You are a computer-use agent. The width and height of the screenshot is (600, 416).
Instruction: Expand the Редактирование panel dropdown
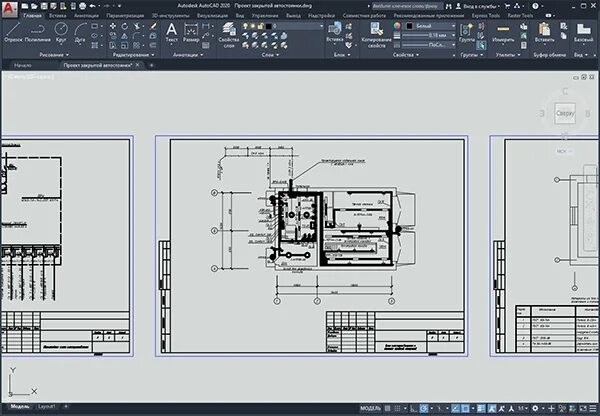pyautogui.click(x=133, y=55)
